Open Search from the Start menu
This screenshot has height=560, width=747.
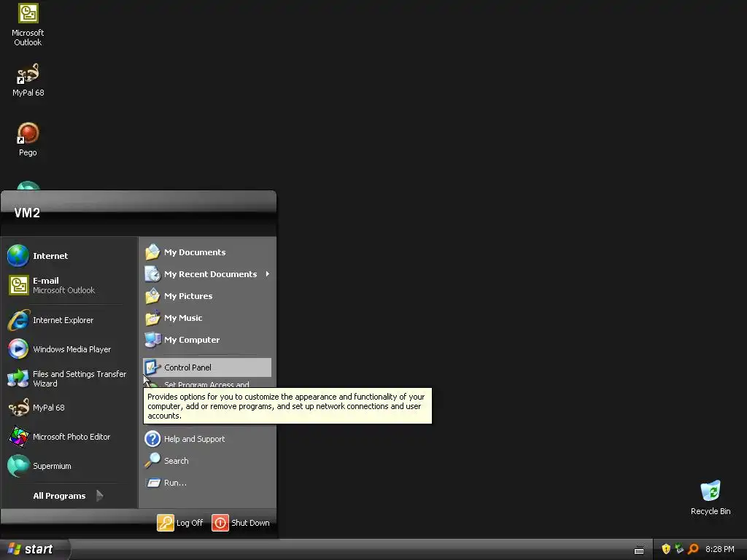(206, 461)
